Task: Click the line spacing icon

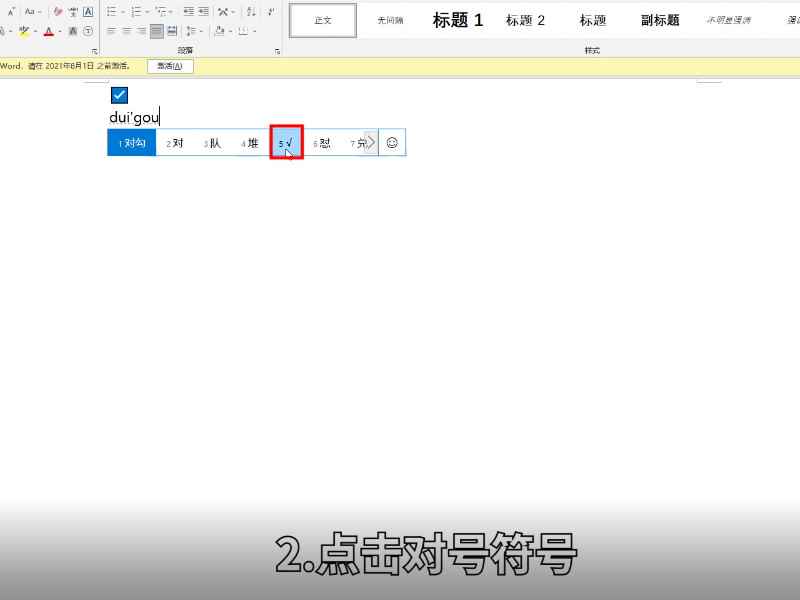Action: click(190, 31)
